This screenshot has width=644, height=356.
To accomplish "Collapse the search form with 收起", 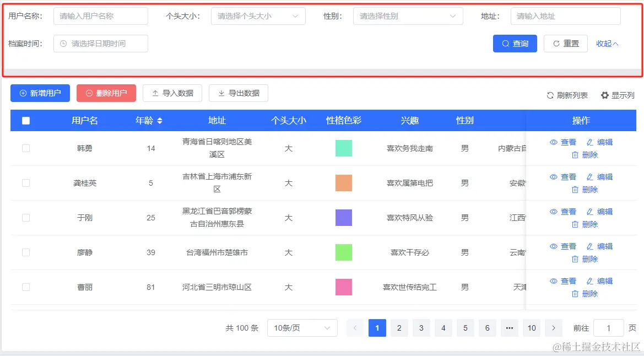I will pos(607,44).
